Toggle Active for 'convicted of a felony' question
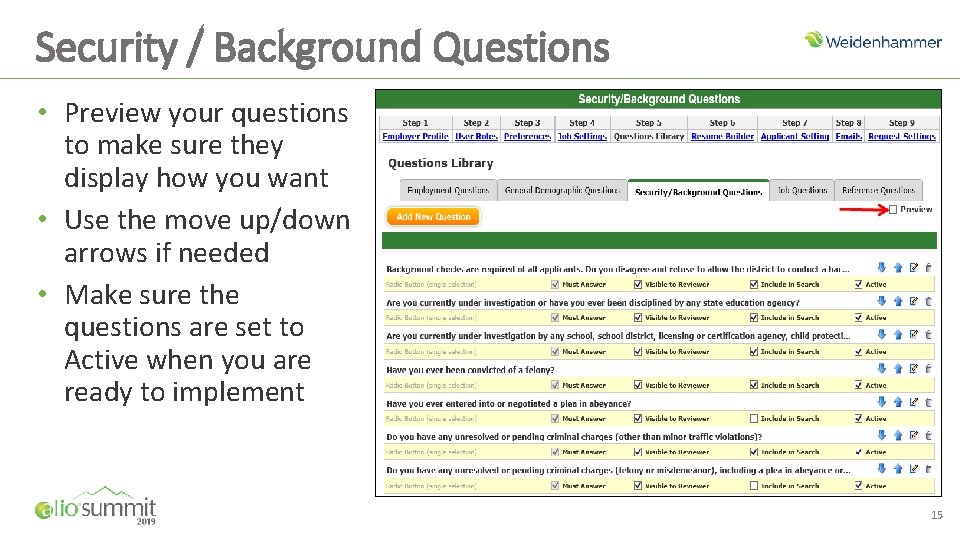Image resolution: width=960 pixels, height=540 pixels. click(x=858, y=385)
